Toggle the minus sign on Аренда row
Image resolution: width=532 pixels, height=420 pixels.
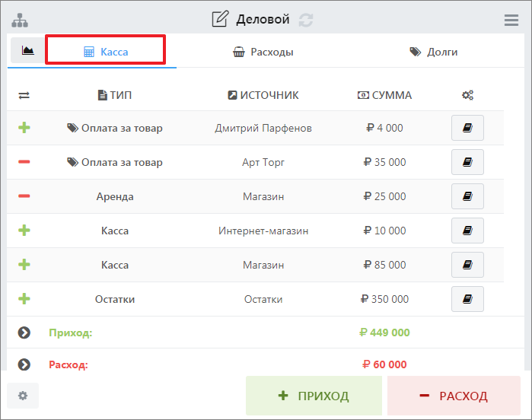click(24, 196)
